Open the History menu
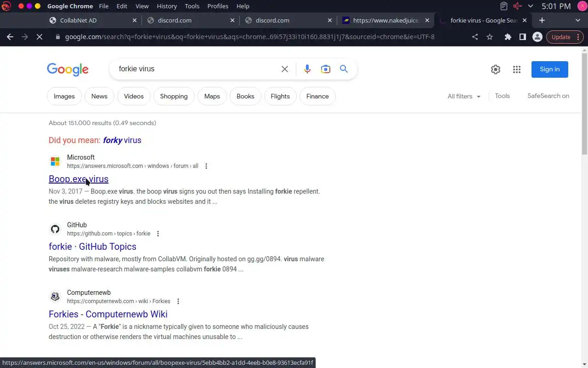The image size is (588, 368). click(x=167, y=6)
